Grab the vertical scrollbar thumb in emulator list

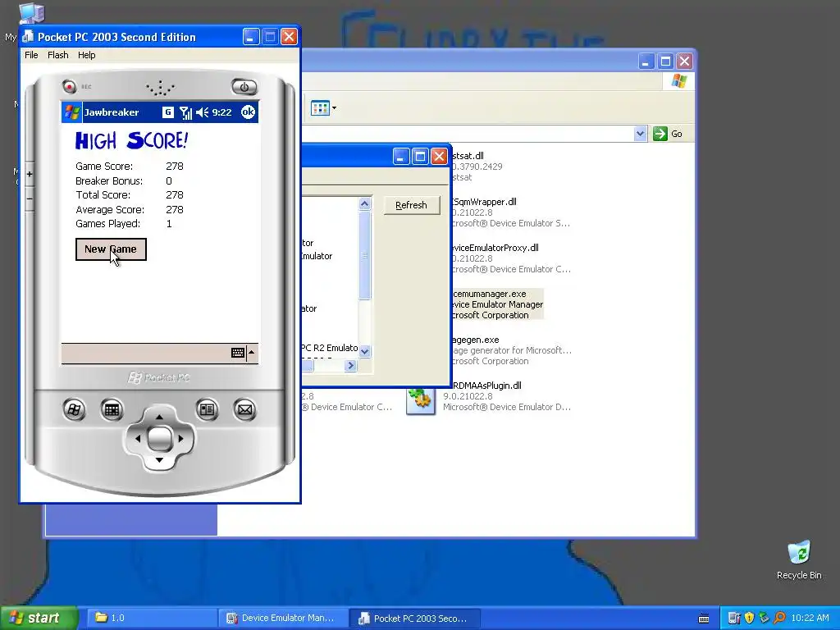[365, 255]
